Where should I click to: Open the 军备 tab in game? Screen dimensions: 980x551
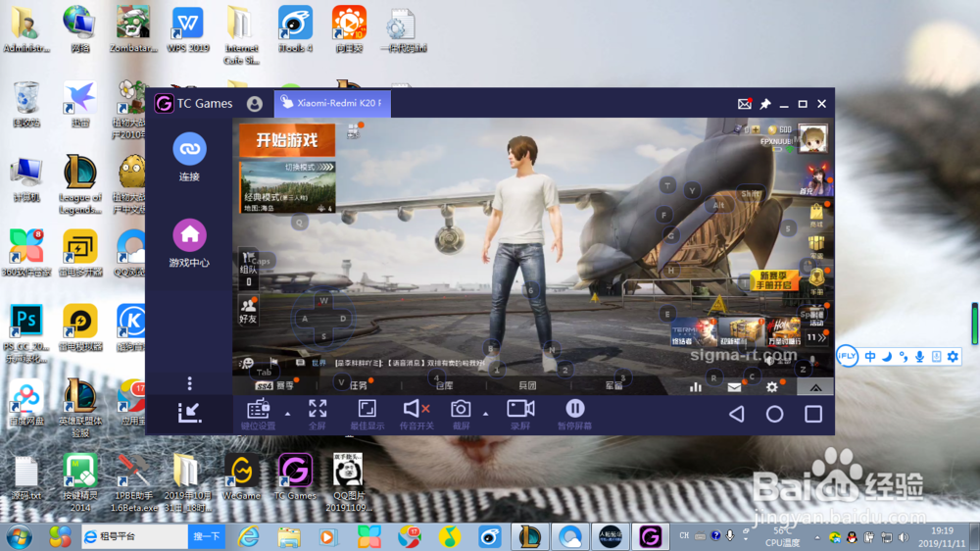613,385
